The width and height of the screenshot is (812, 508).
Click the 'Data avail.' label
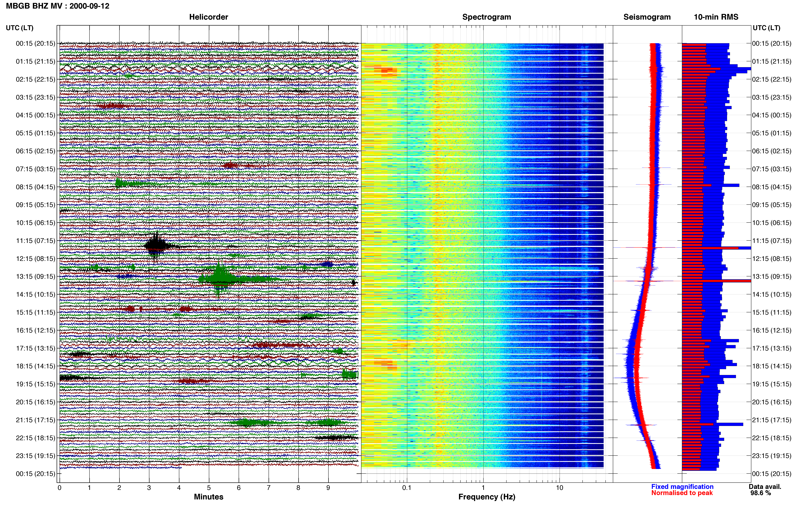pos(765,486)
